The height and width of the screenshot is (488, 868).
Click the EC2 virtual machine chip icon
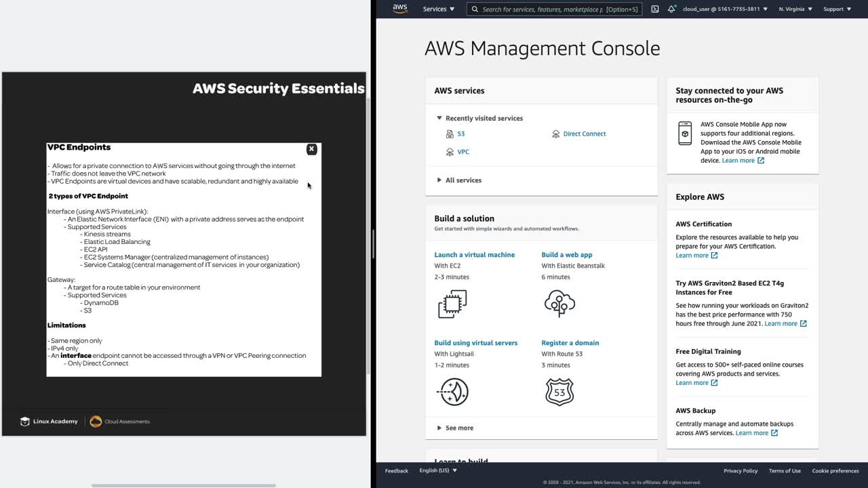click(x=452, y=304)
